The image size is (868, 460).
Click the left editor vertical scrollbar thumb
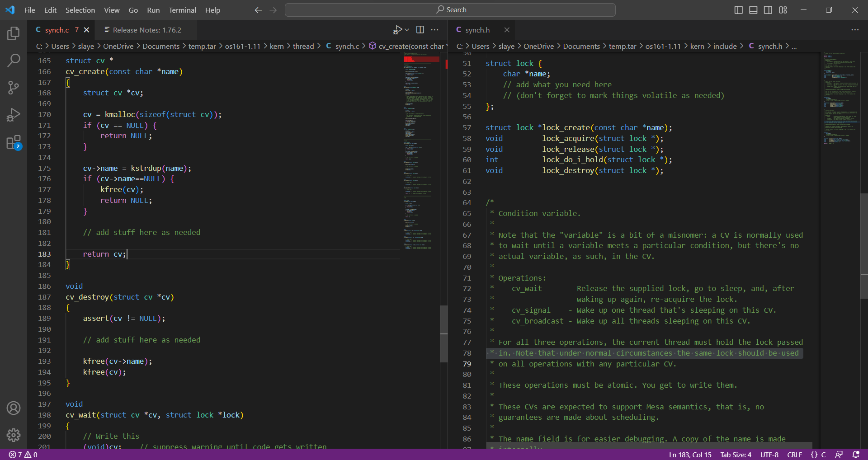pyautogui.click(x=444, y=333)
